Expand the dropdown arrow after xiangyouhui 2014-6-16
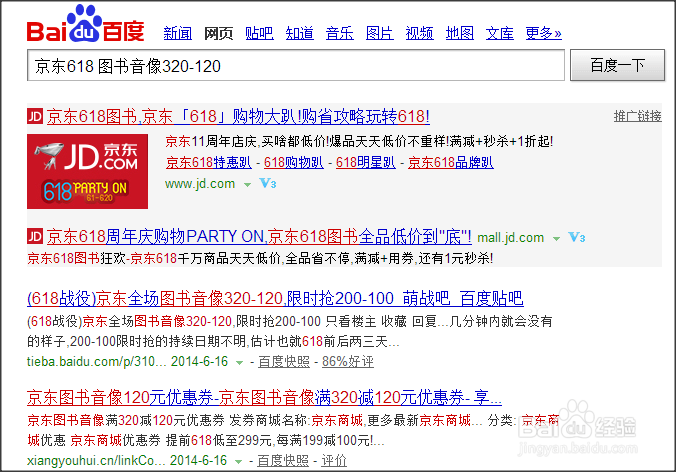Screen dimensions: 676x472 tap(238, 462)
